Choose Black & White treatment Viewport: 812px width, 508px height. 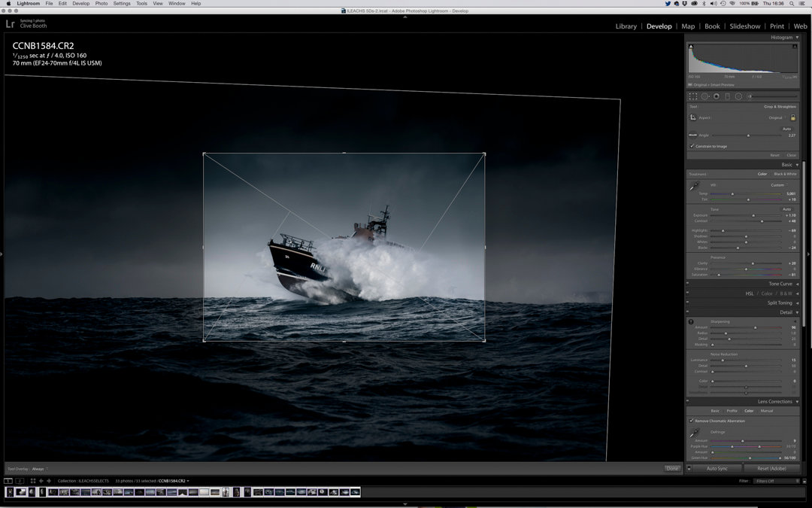[785, 174]
